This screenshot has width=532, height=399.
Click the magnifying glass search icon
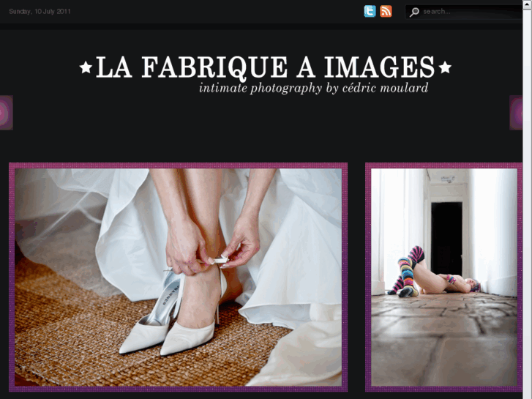pos(414,12)
